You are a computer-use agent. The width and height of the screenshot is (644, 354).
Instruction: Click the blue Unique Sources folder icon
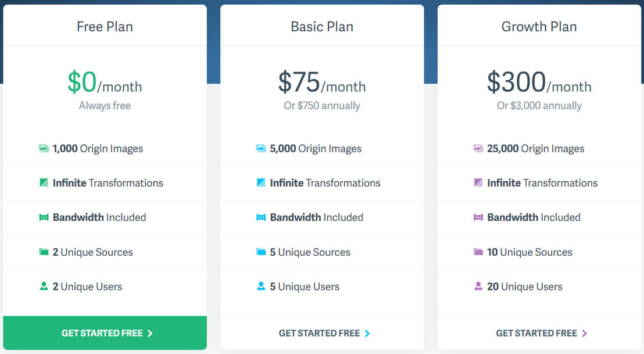261,252
